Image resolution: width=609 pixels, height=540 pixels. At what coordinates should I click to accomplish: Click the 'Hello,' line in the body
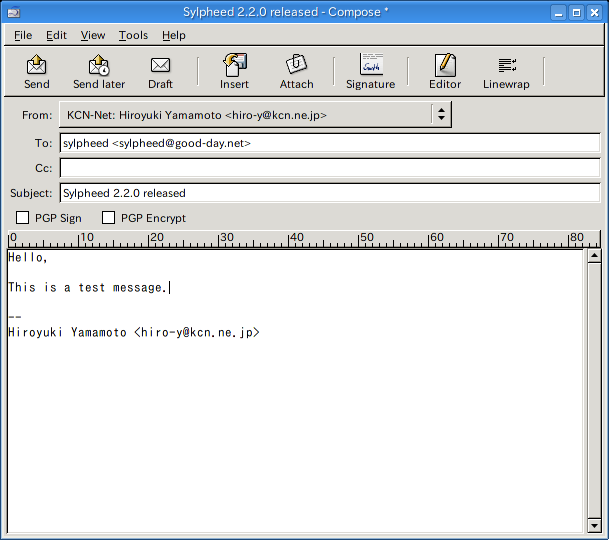point(28,258)
